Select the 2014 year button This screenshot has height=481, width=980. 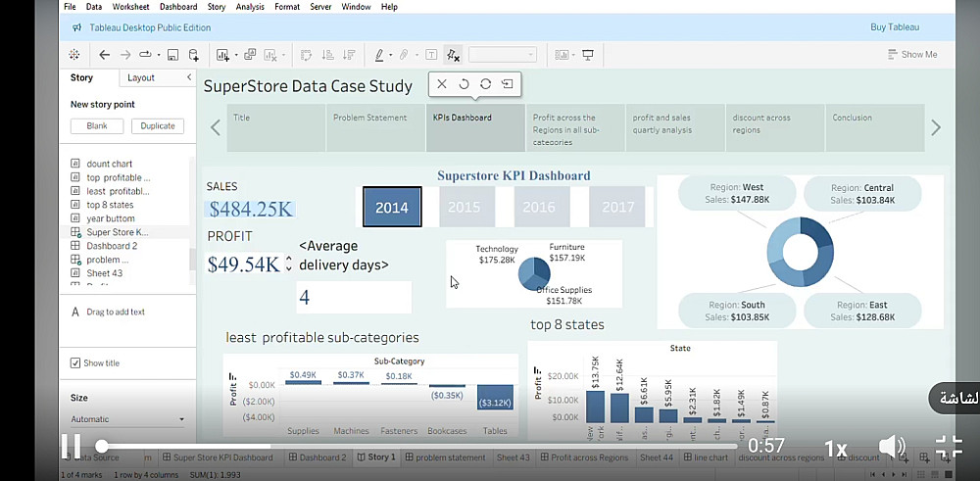tap(392, 207)
